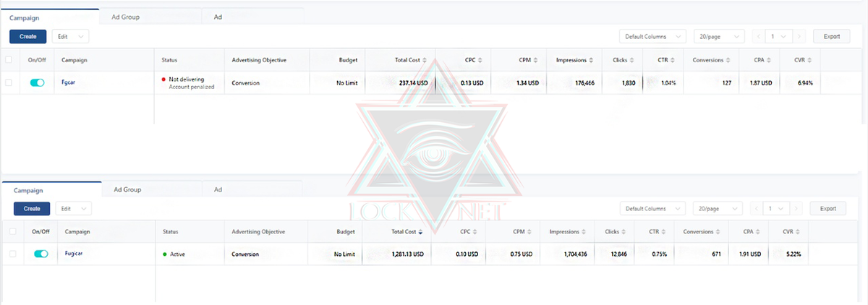This screenshot has width=868, height=305.
Task: Switch to Ad Group tab in the Fugicar panel
Action: click(151, 189)
